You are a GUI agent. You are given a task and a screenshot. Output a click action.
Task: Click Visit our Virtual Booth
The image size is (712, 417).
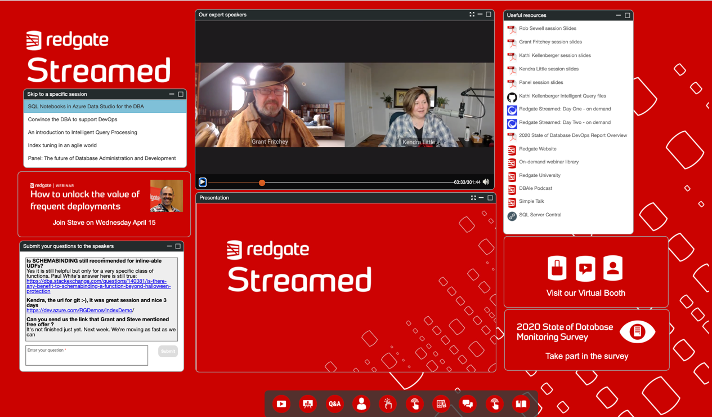(x=586, y=293)
